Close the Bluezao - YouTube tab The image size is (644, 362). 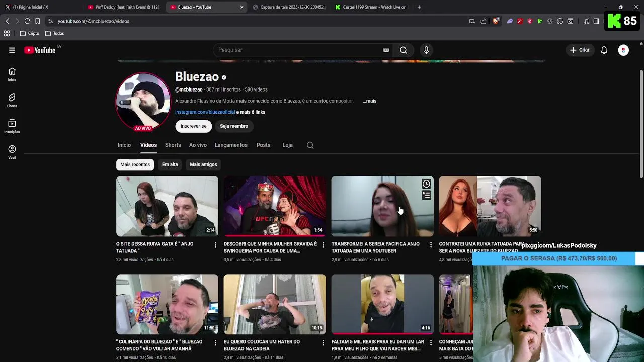pos(242,7)
